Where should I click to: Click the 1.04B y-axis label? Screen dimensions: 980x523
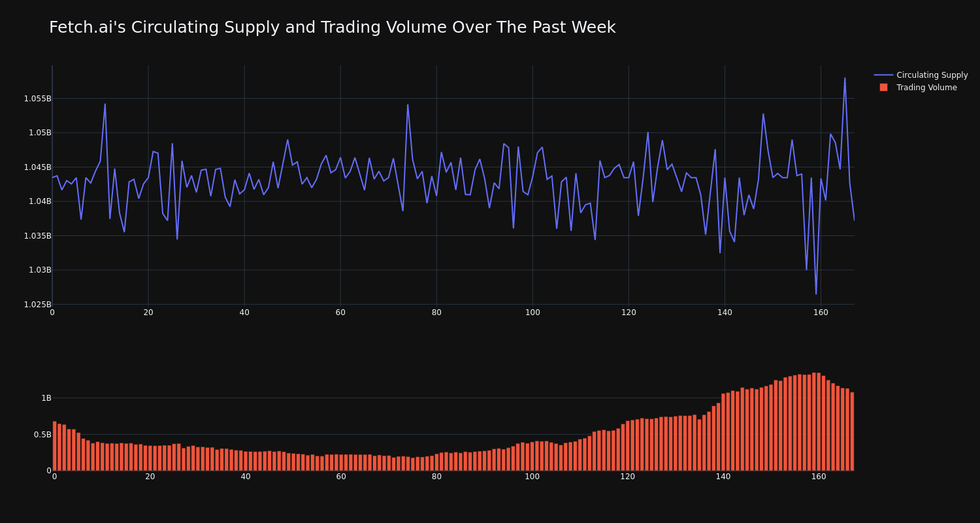point(39,201)
